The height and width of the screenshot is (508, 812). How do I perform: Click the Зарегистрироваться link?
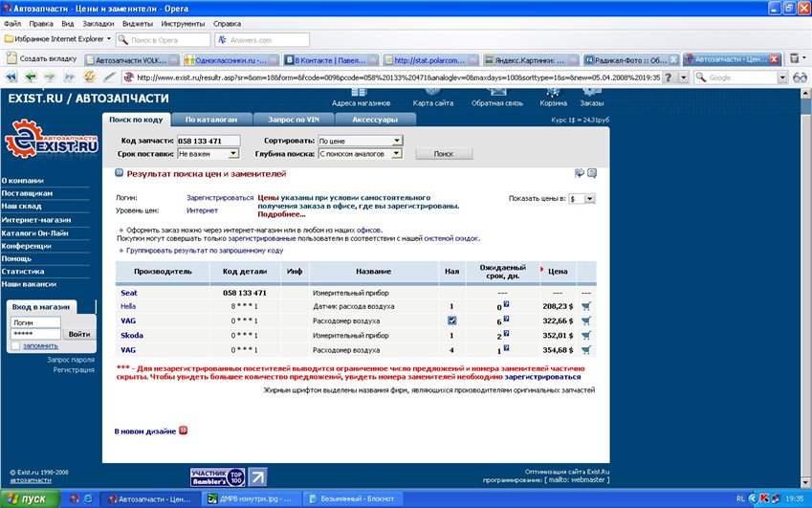(x=220, y=198)
